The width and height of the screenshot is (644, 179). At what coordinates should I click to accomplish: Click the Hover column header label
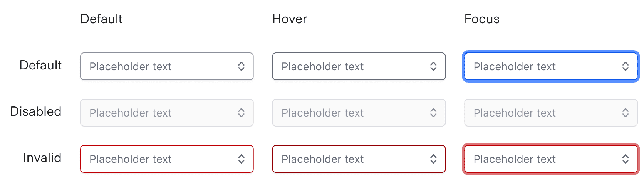289,19
